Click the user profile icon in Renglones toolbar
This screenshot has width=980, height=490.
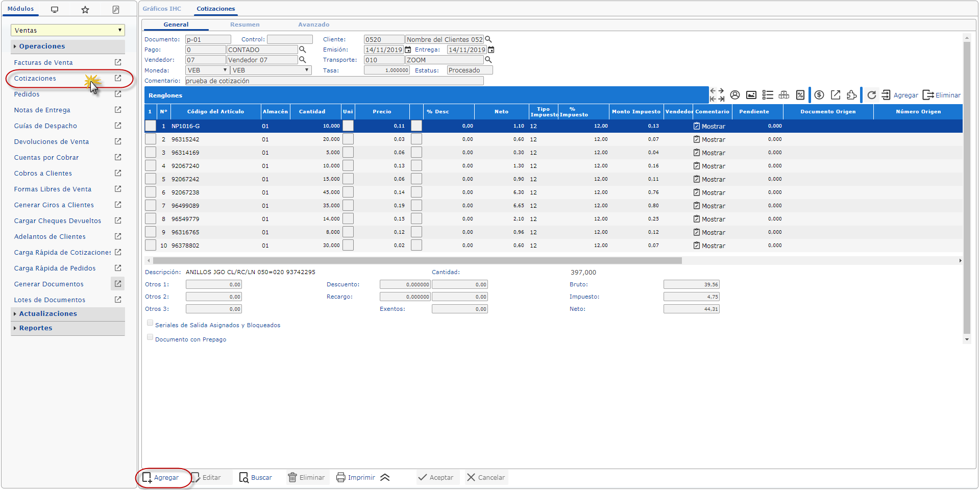[735, 95]
